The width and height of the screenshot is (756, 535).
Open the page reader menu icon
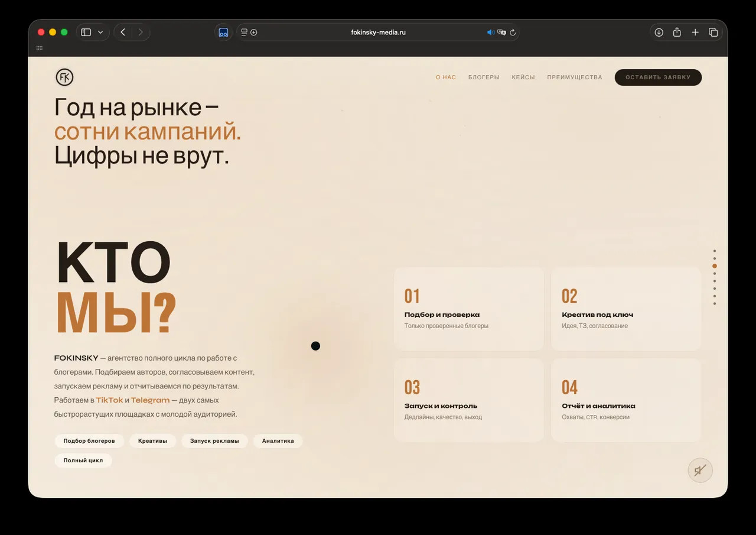pos(245,33)
